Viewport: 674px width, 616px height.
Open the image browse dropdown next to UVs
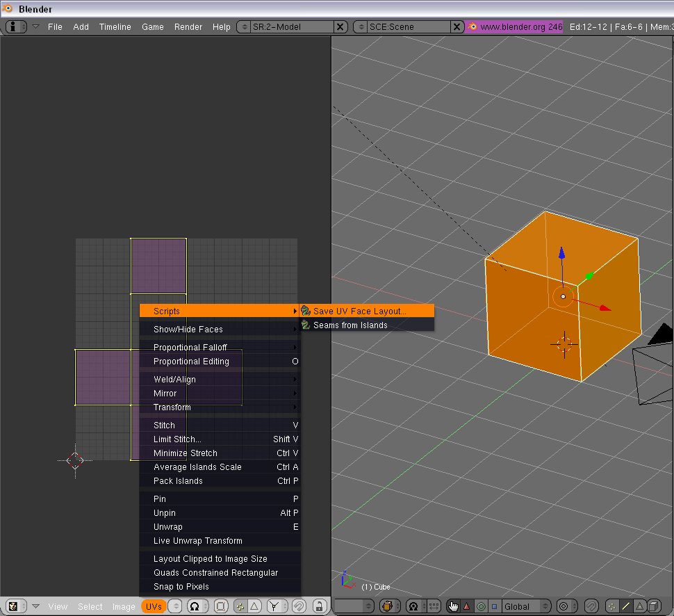click(x=175, y=606)
